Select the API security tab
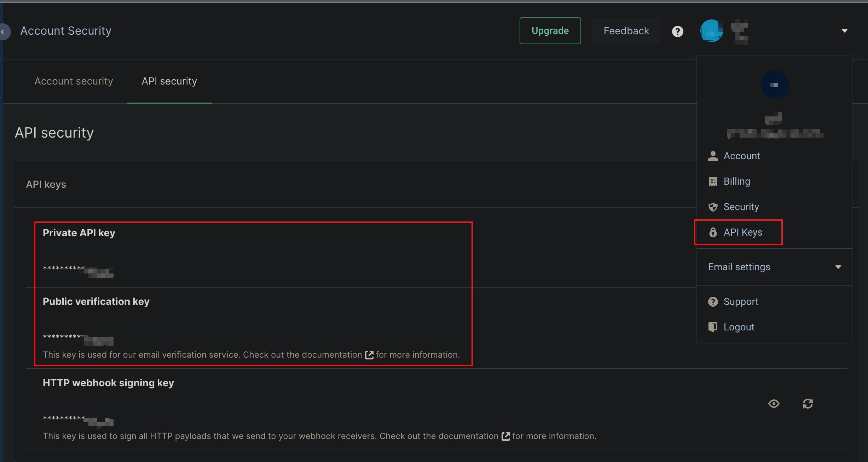The image size is (868, 462). (x=169, y=81)
